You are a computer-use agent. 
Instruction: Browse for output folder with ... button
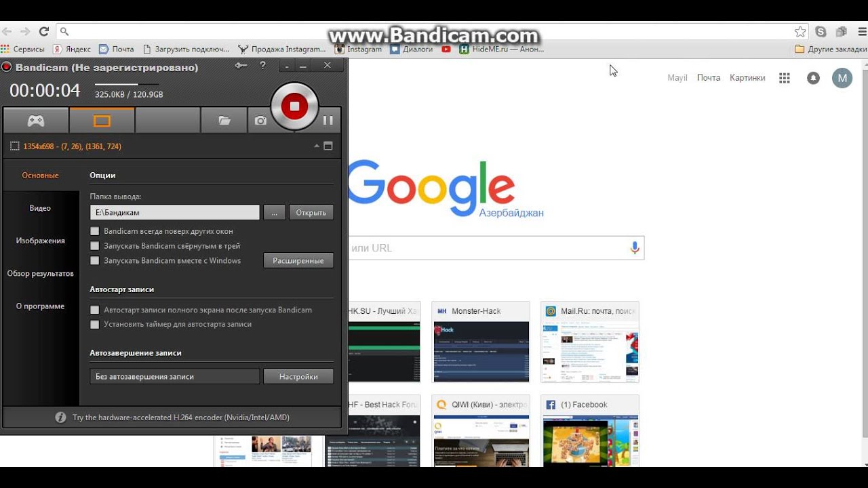[x=274, y=212]
